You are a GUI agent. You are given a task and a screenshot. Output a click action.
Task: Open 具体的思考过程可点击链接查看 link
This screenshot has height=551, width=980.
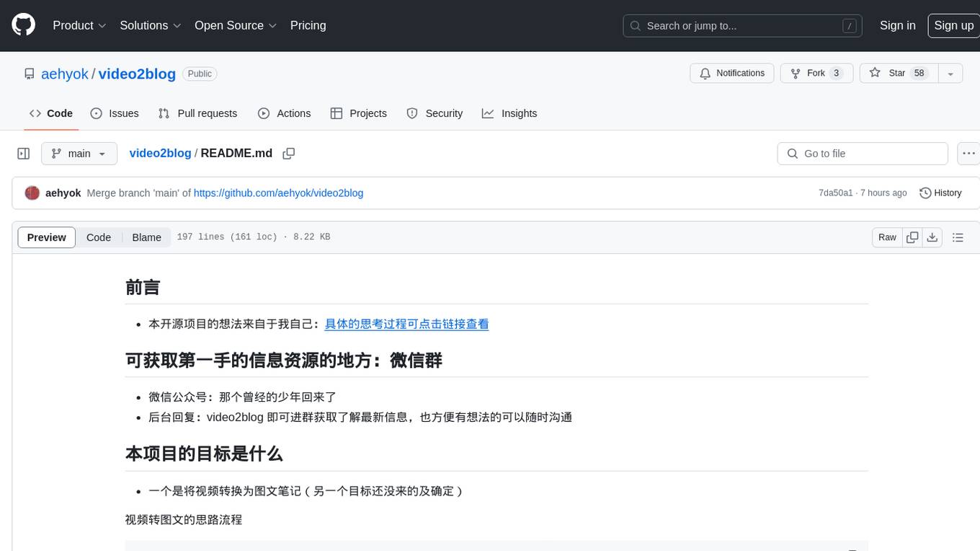(x=406, y=324)
